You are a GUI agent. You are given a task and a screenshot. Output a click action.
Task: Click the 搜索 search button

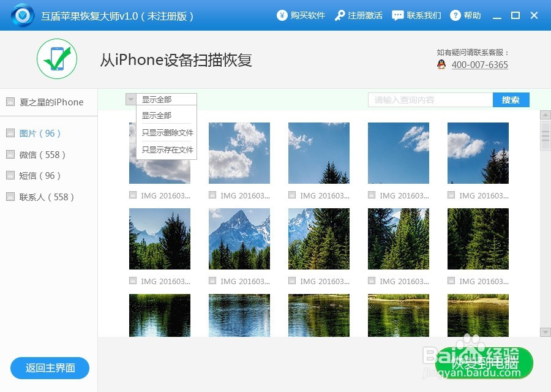click(x=511, y=100)
